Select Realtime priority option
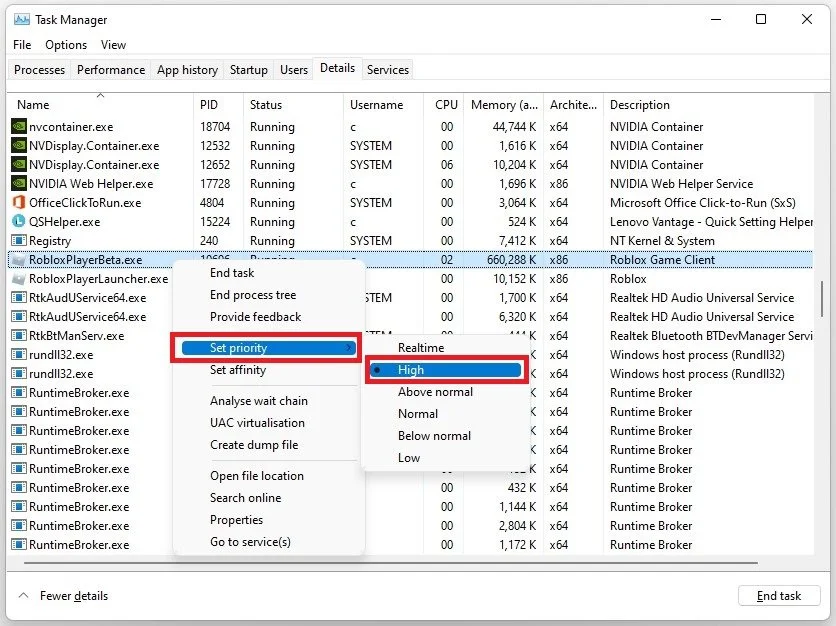The image size is (836, 626). click(421, 348)
